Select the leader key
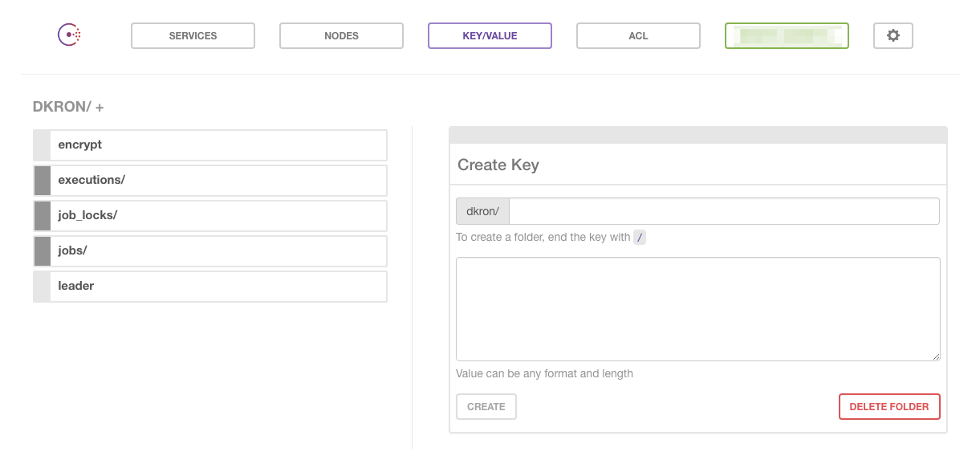The height and width of the screenshot is (464, 980). [x=210, y=287]
